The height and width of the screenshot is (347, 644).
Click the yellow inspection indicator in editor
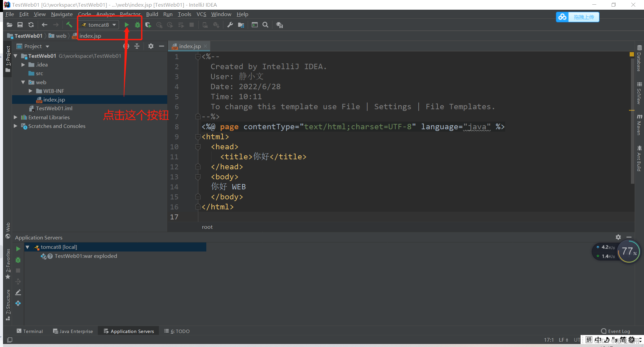point(632,54)
